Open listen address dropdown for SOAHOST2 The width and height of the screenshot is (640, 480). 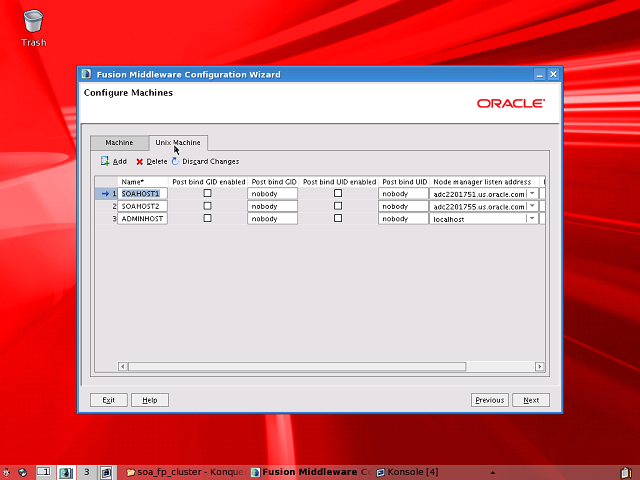coord(532,206)
